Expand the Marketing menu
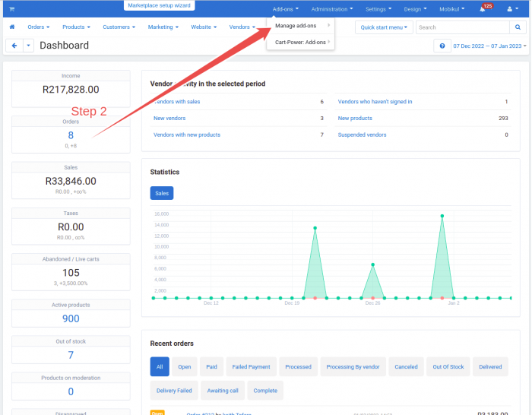Viewport: 532px width, 415px height. pyautogui.click(x=163, y=27)
